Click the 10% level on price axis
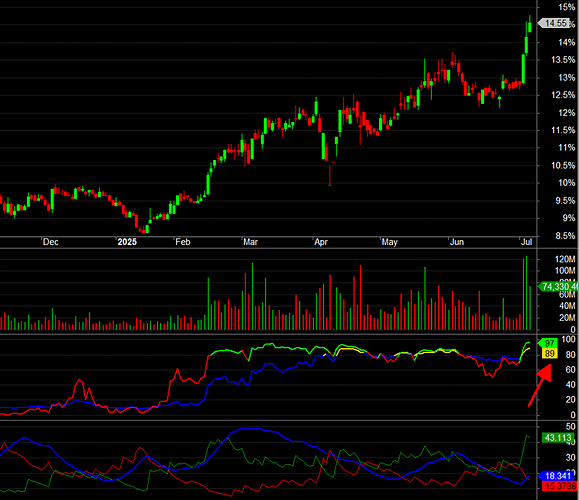This screenshot has height=500, width=579. point(566,183)
